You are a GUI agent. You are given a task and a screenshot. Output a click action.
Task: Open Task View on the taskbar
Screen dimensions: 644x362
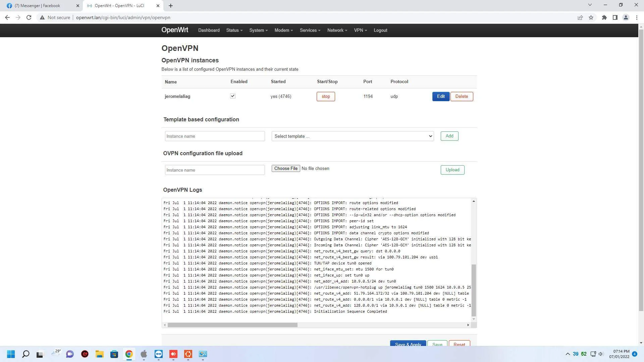[x=40, y=354]
